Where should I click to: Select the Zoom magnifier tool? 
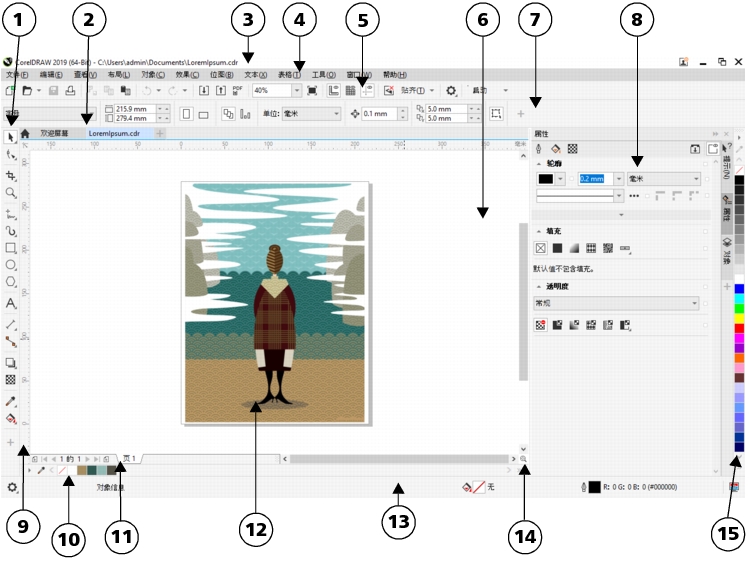(x=11, y=192)
